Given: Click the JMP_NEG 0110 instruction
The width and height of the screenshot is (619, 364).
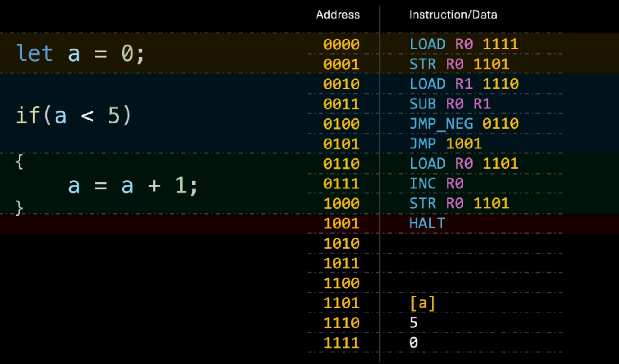Looking at the screenshot, I should [x=463, y=124].
